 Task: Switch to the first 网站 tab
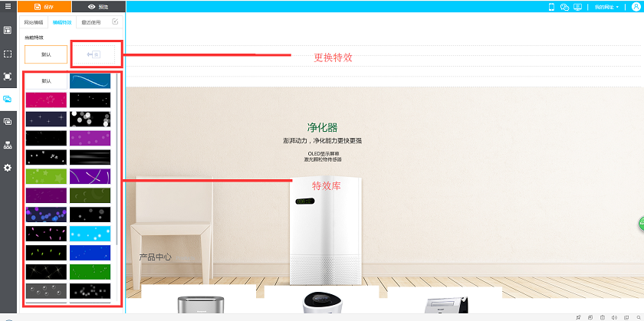[33, 22]
